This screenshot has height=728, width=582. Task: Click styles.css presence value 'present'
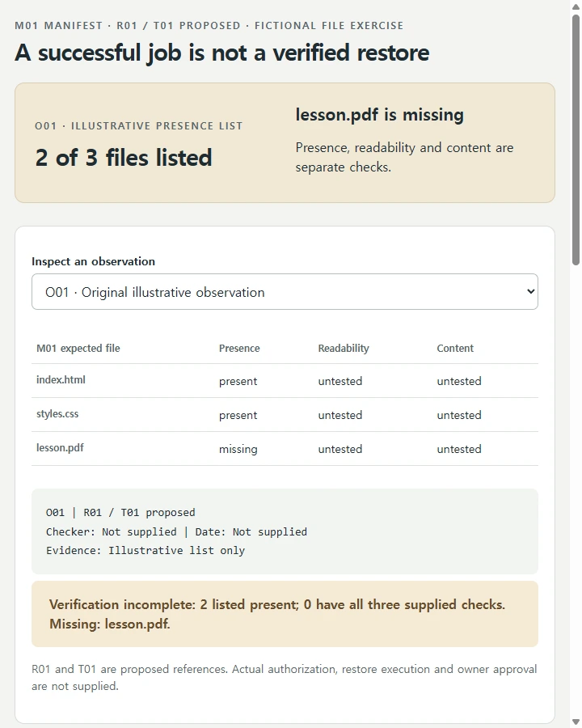coord(238,415)
